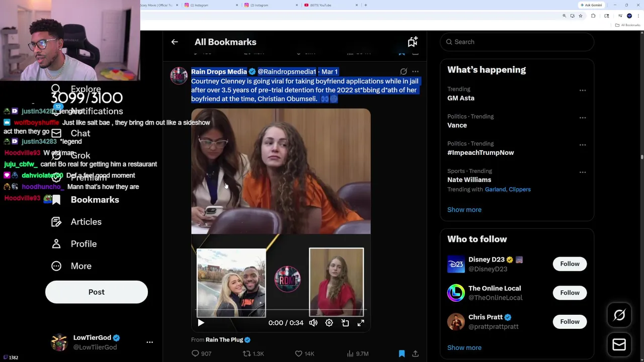
Task: Follow The Online Local
Action: point(570,293)
